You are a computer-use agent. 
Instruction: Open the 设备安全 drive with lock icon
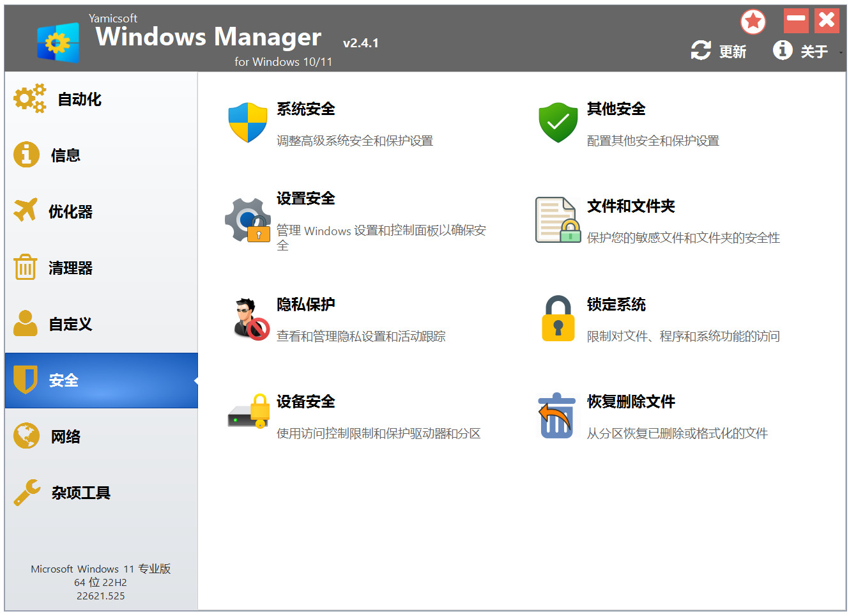[x=249, y=412]
